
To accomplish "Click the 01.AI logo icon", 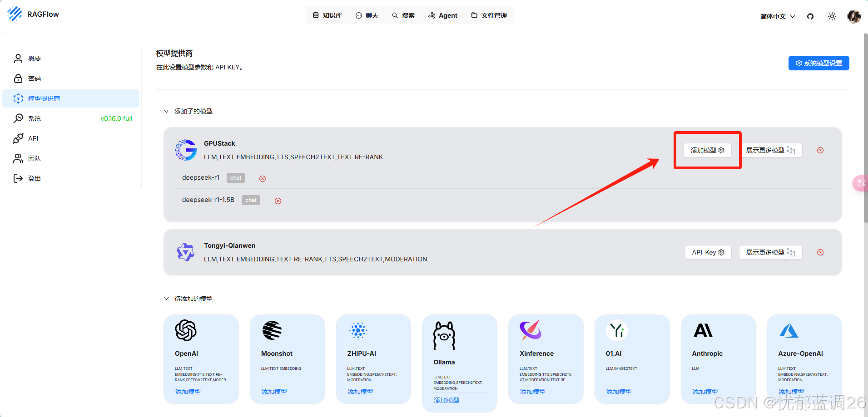I will [x=617, y=330].
